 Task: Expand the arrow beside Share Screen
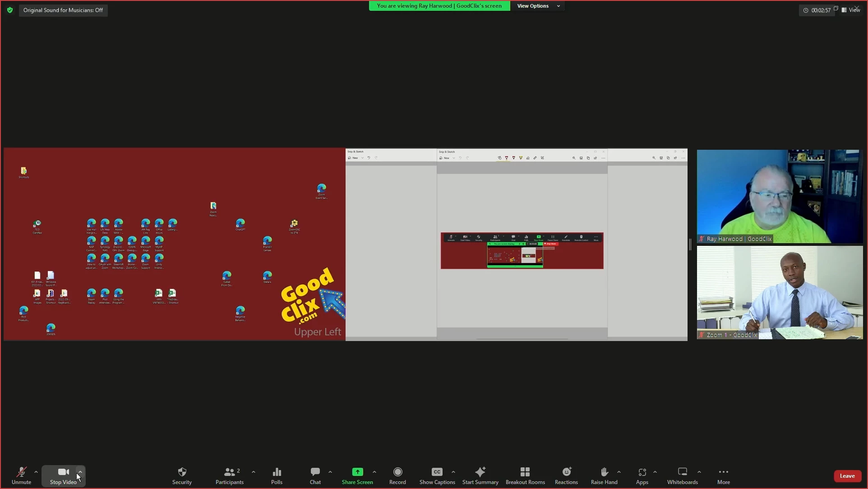(374, 472)
